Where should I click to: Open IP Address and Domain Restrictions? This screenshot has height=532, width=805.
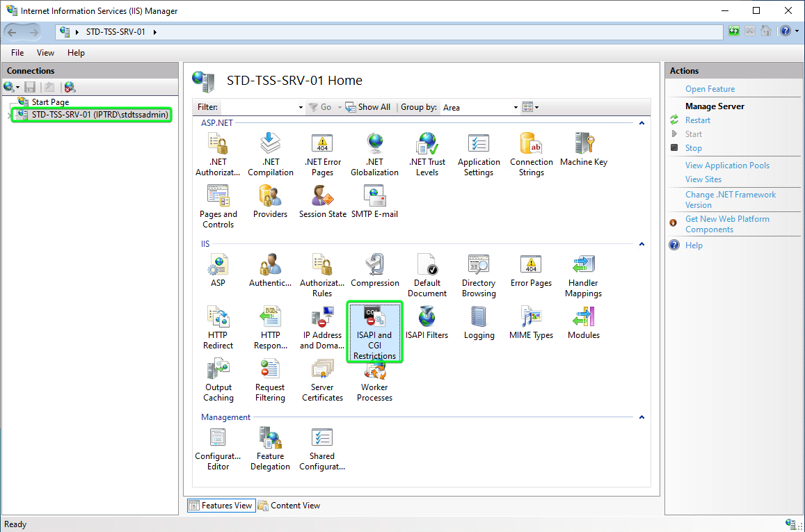coord(322,328)
